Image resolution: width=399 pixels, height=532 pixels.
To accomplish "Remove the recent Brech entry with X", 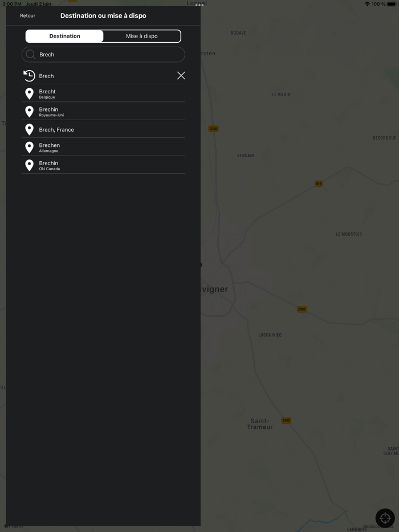I will pyautogui.click(x=181, y=75).
